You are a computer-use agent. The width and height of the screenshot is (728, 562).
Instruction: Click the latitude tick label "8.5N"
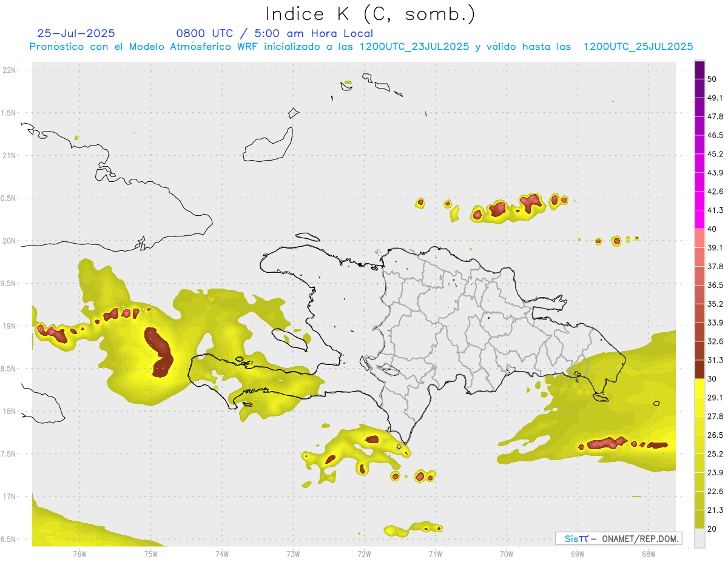(9, 369)
